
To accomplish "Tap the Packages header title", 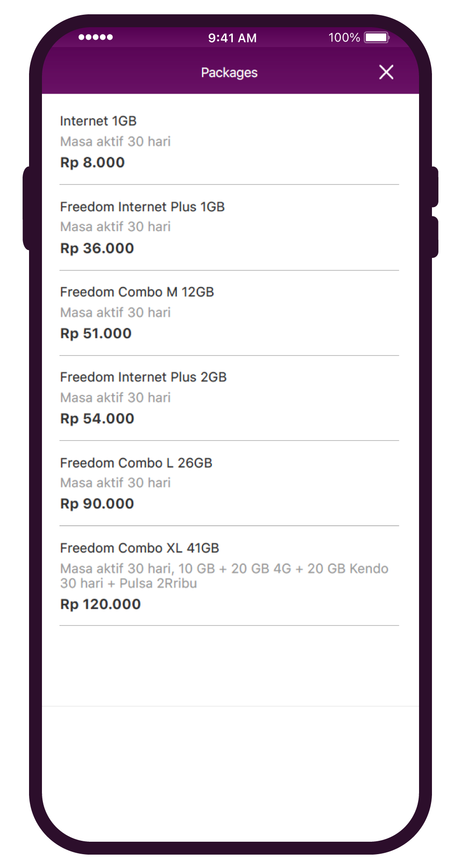I will click(x=229, y=72).
